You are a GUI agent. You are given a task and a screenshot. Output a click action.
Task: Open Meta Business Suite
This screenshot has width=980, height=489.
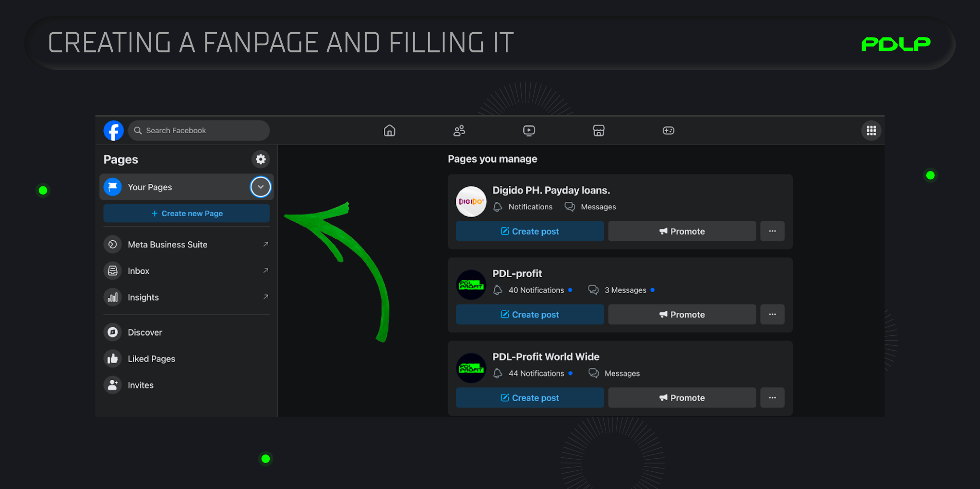click(x=186, y=244)
